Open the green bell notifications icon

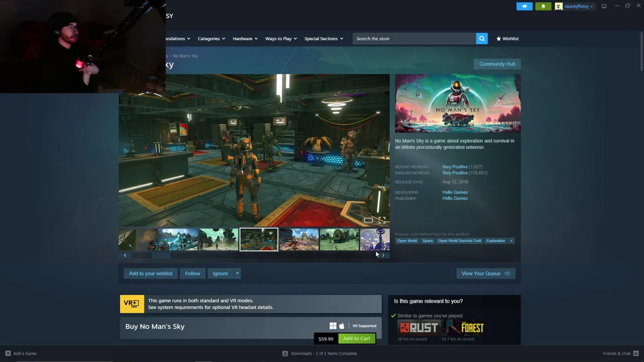pos(543,6)
